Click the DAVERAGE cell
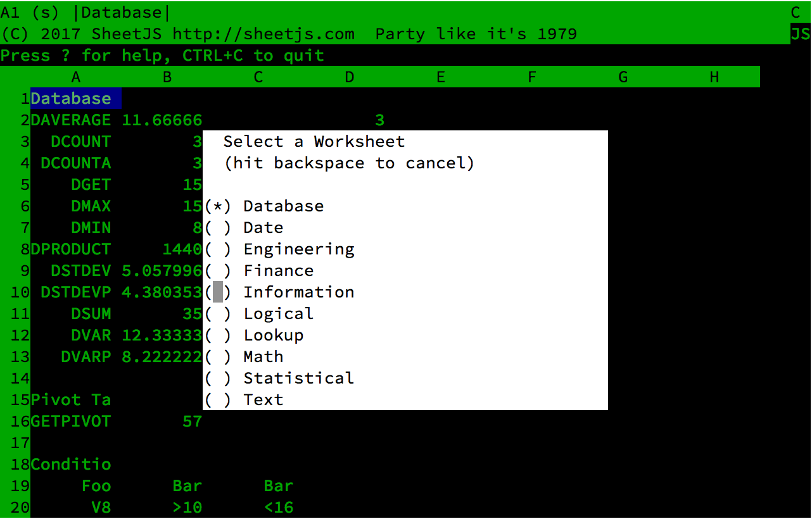The image size is (812, 519). pyautogui.click(x=71, y=120)
